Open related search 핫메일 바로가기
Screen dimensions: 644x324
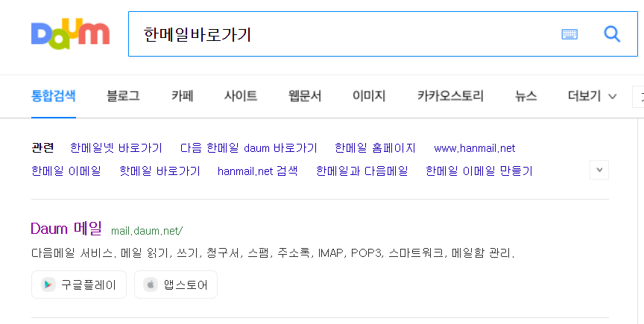click(160, 171)
